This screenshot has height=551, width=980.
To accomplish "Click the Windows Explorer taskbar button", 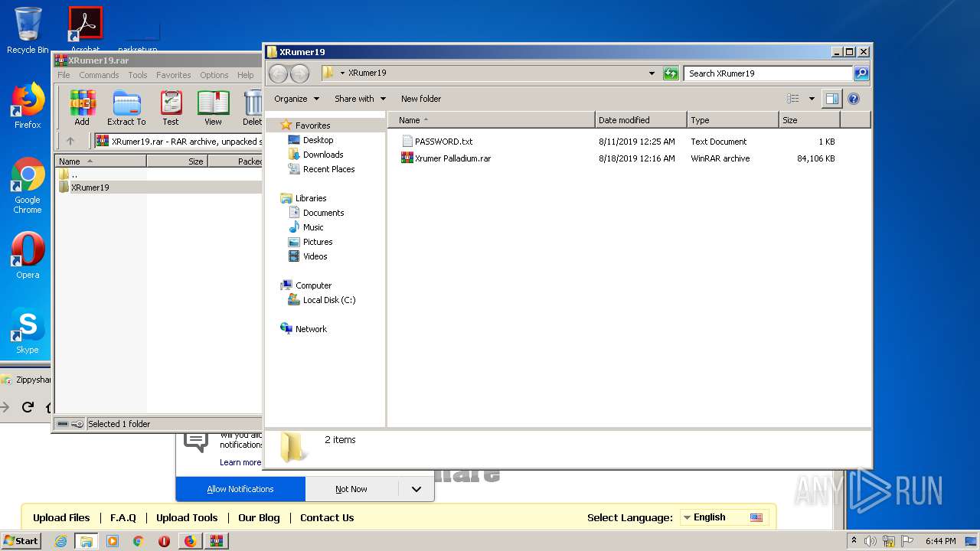I will pos(87,541).
